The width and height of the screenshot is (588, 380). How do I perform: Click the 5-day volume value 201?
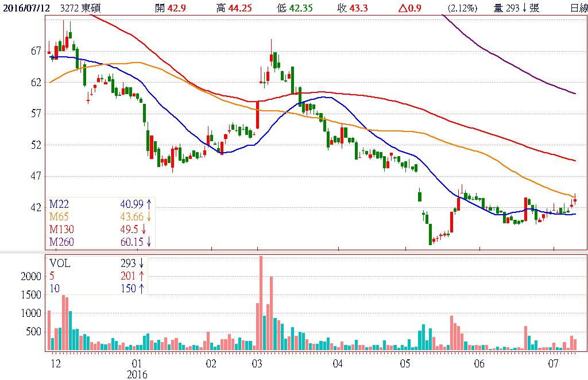click(x=128, y=276)
